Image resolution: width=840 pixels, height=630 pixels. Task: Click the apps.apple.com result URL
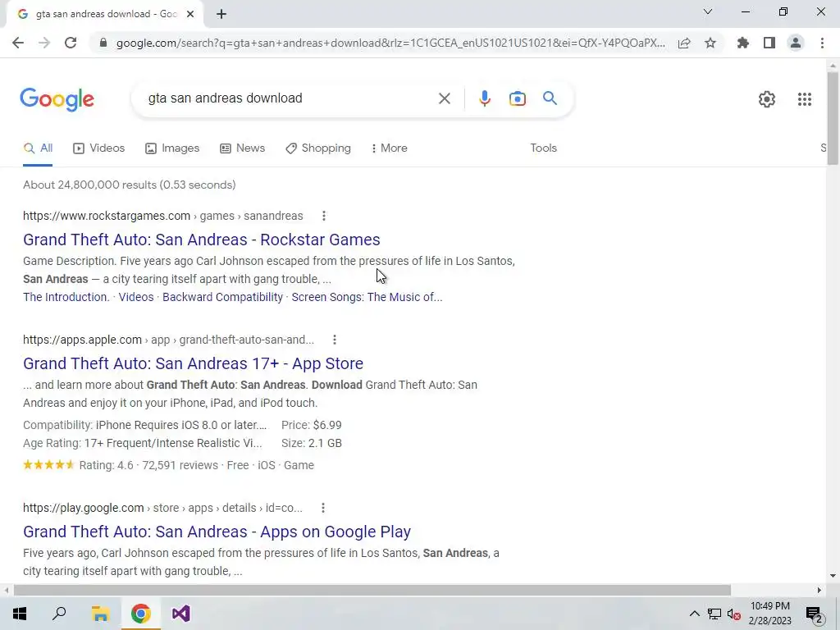click(168, 340)
